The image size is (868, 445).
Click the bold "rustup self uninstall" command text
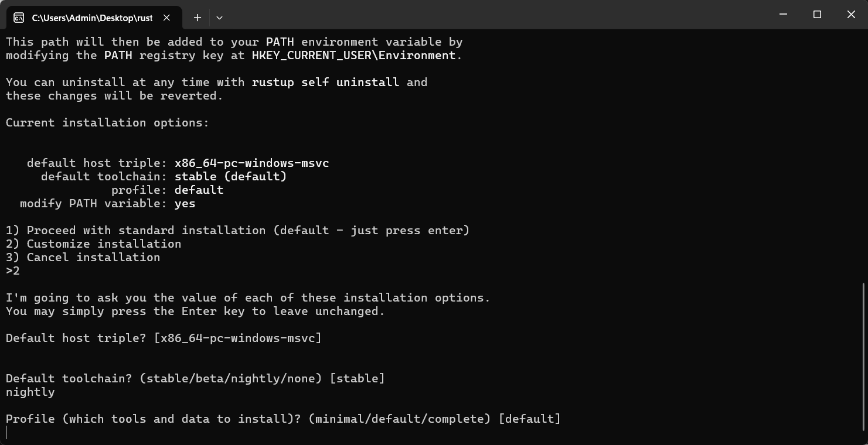pyautogui.click(x=325, y=83)
